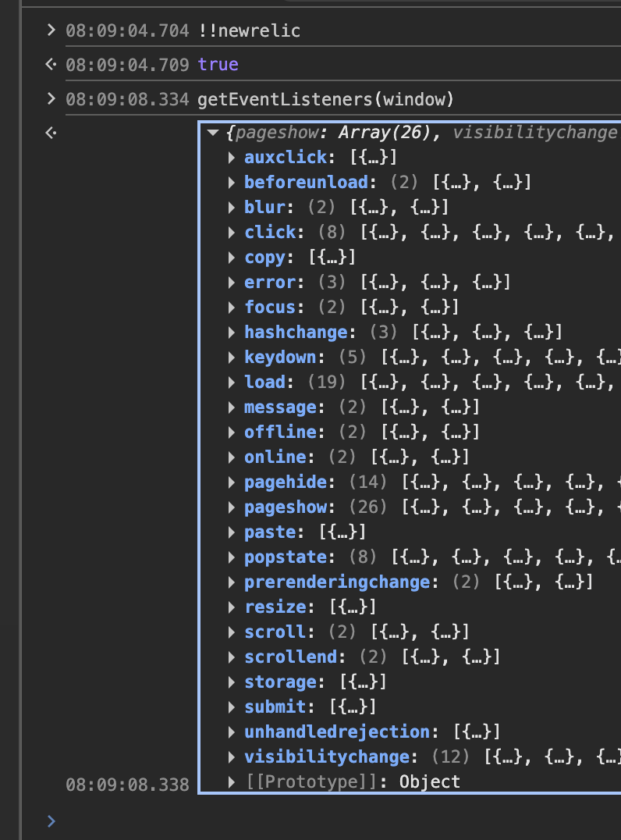Click the '(5)' count on keydown row

click(x=353, y=358)
